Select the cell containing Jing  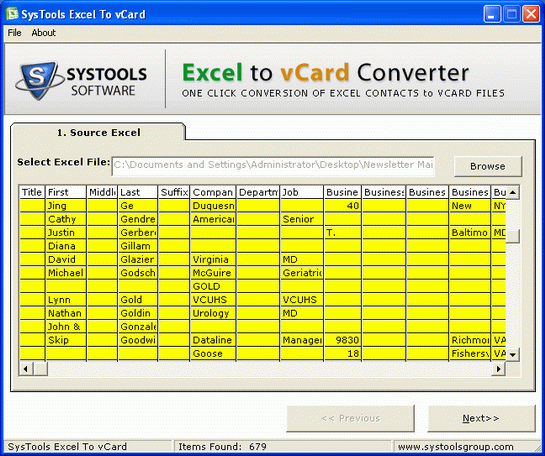click(66, 206)
